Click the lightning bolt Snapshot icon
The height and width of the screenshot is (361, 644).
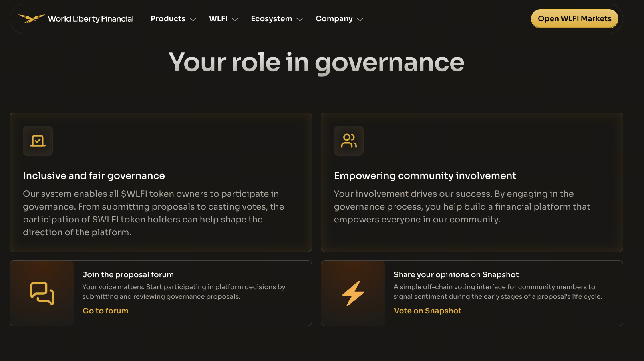point(353,294)
